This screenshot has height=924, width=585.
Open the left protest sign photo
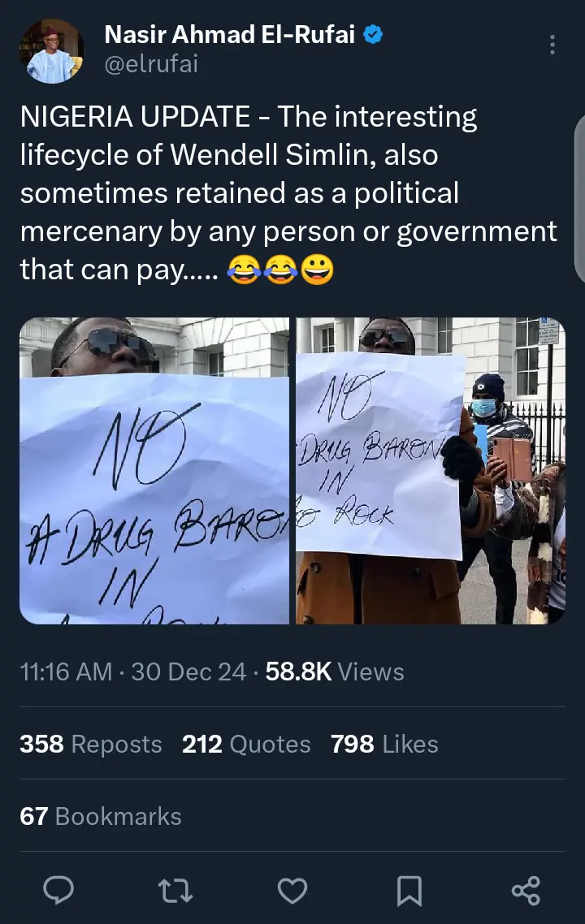154,470
